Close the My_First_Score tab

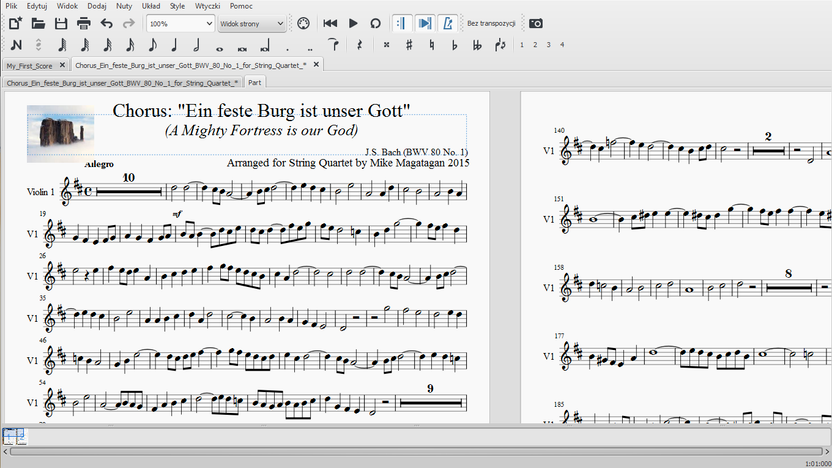coord(62,65)
